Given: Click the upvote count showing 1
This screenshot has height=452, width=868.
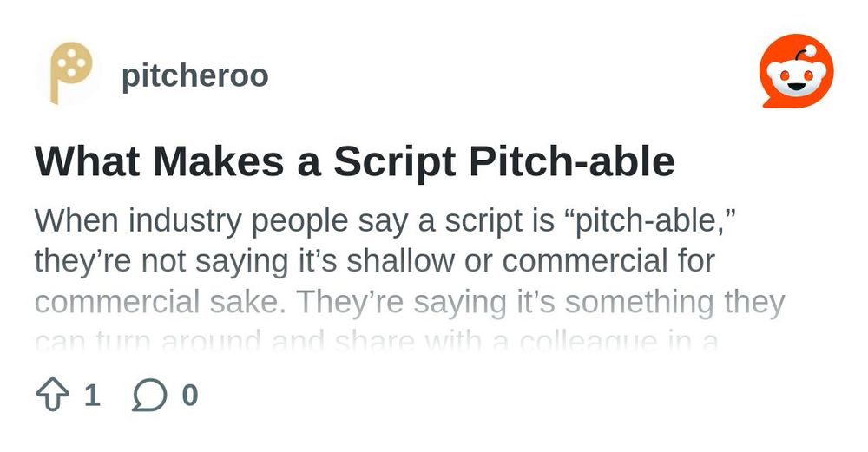Looking at the screenshot, I should [x=93, y=395].
